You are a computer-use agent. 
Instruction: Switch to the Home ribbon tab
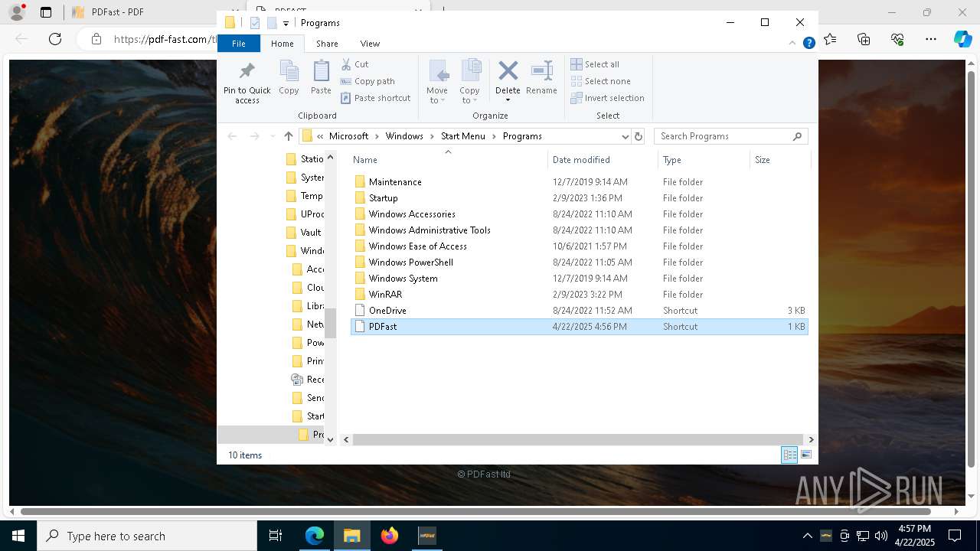click(282, 44)
